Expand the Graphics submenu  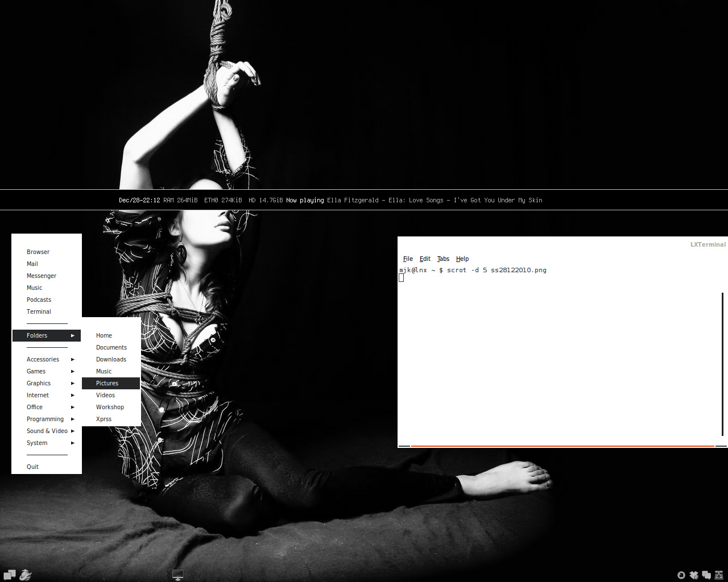pos(47,383)
